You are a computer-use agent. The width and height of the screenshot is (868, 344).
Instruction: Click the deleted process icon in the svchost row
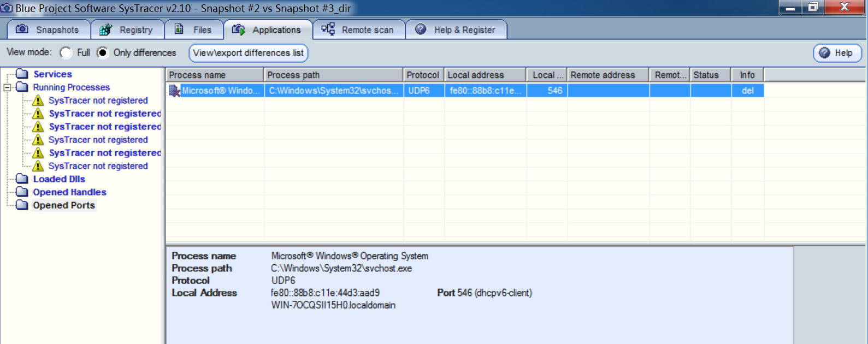tap(175, 91)
